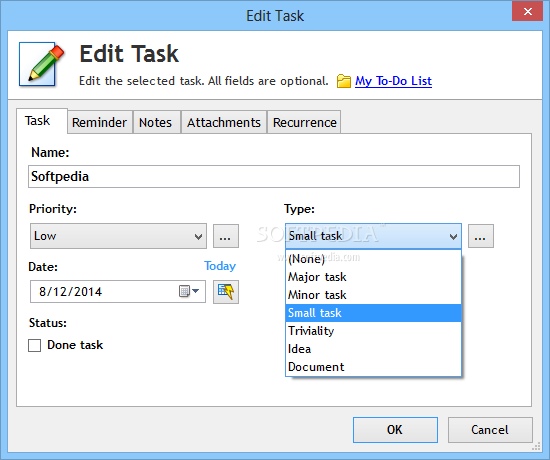Viewport: 550px width, 460px height.
Task: Select Idea in the Type list
Action: [373, 349]
